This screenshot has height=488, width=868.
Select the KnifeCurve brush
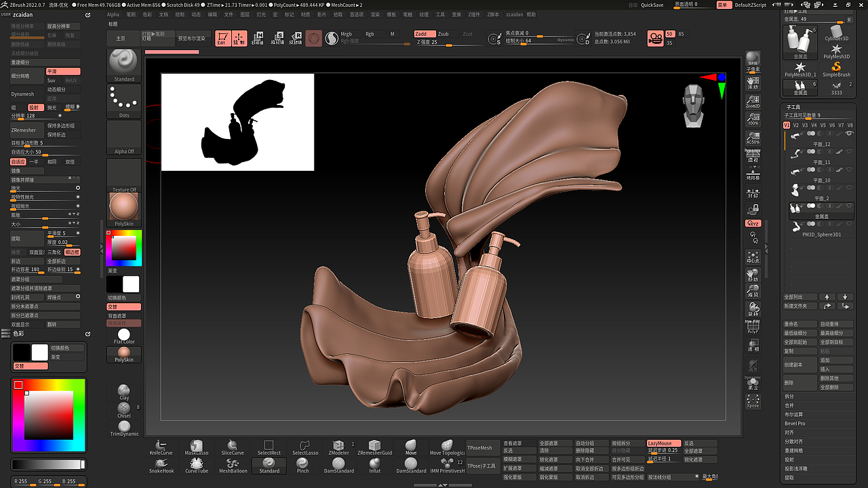tap(161, 447)
